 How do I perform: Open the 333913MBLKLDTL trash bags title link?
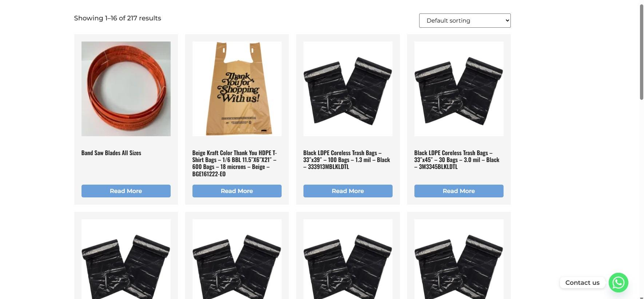(x=347, y=160)
